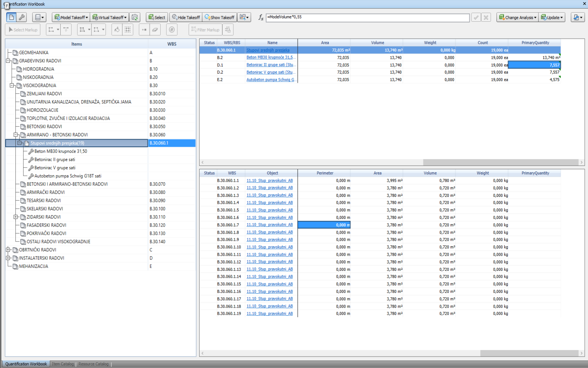Click the Show Takeoff button
588x368 pixels.
pos(219,17)
